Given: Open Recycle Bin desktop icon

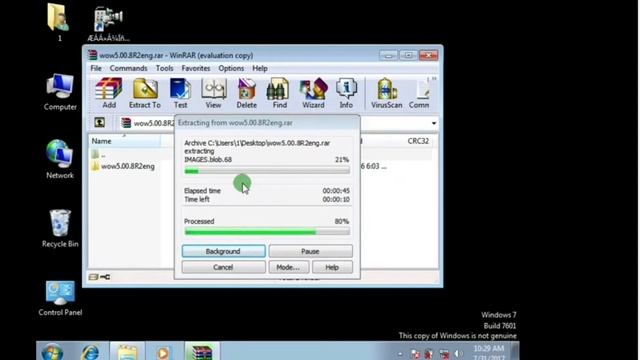Looking at the screenshot, I should click(x=60, y=229).
